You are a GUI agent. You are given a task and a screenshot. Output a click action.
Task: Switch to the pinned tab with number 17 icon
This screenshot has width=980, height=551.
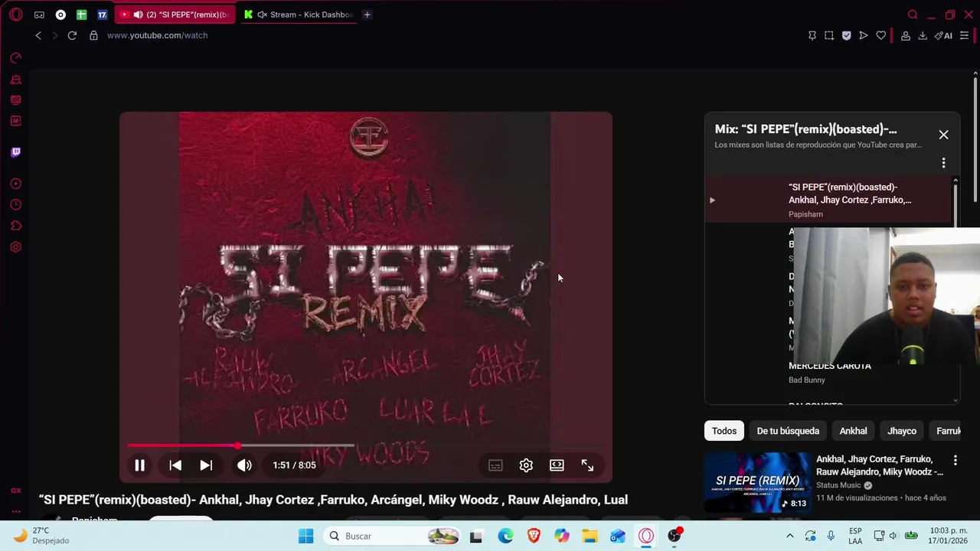[x=102, y=15]
